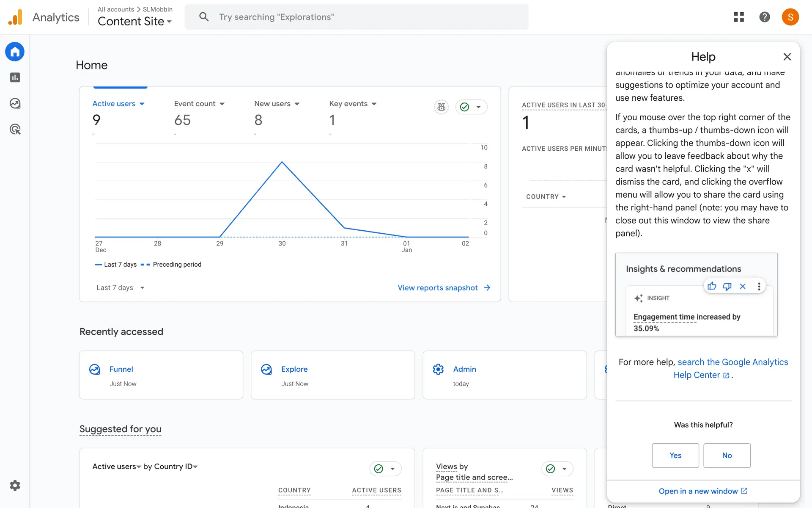
Task: Click the thumbs-up icon on insight card
Action: (712, 286)
